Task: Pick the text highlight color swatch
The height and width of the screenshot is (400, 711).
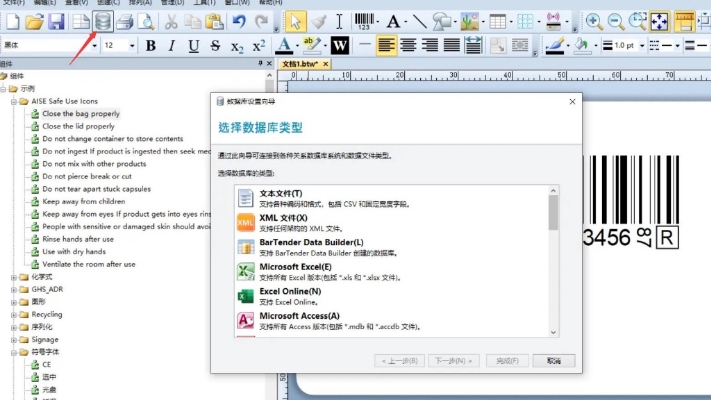Action: [x=312, y=46]
